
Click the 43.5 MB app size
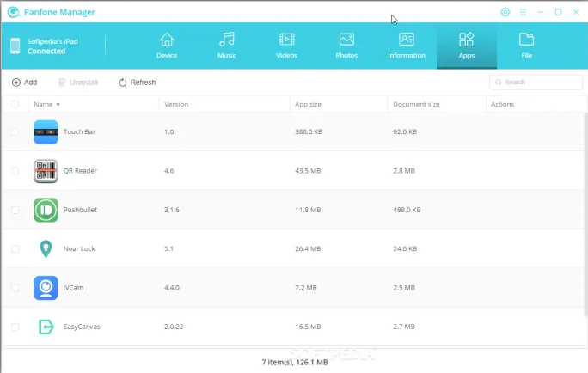coord(308,170)
